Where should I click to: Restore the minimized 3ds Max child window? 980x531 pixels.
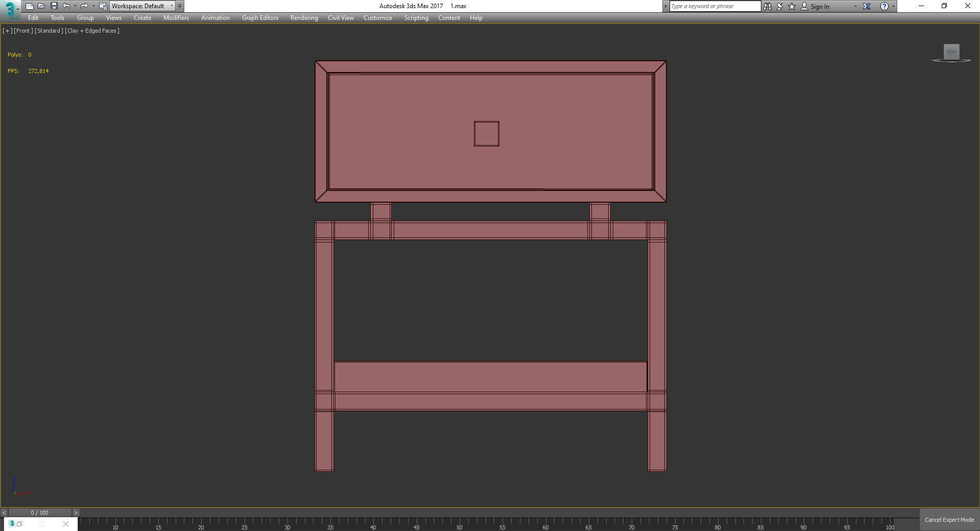[x=19, y=524]
